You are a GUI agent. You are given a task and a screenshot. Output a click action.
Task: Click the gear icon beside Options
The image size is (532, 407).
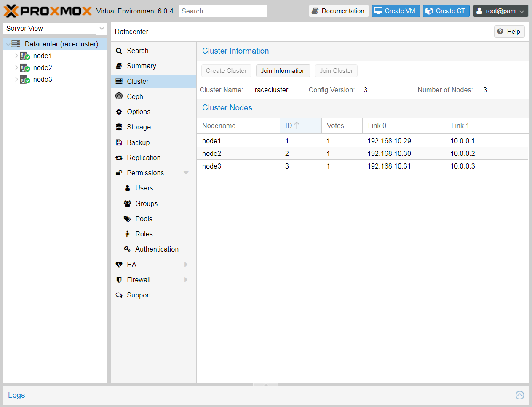click(x=119, y=112)
